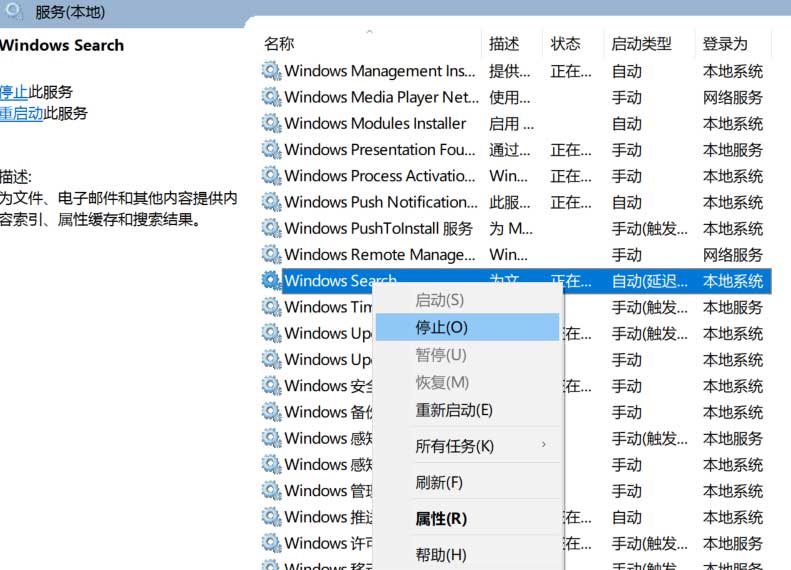The width and height of the screenshot is (791, 570).
Task: Click Windows Process Activation service icon
Action: pos(271,176)
